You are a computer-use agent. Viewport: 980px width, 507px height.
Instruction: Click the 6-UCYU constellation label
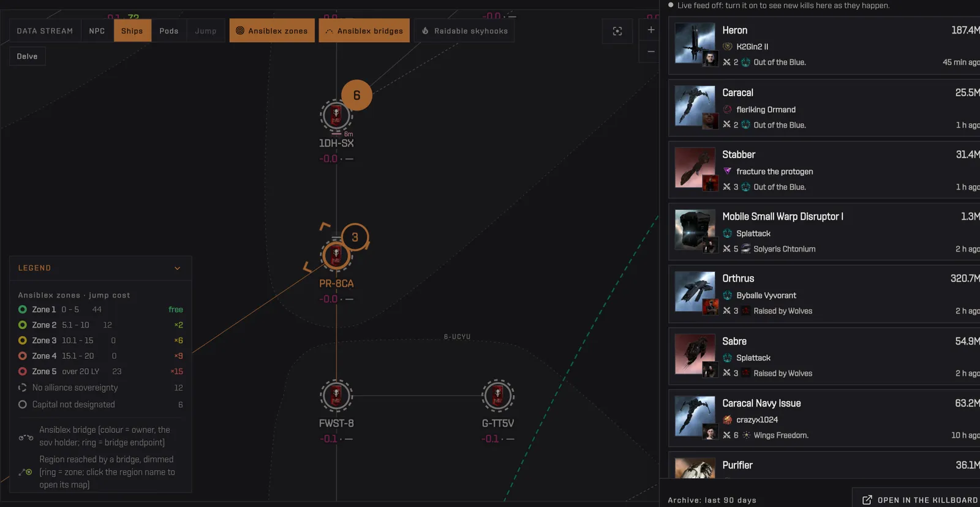click(x=457, y=337)
